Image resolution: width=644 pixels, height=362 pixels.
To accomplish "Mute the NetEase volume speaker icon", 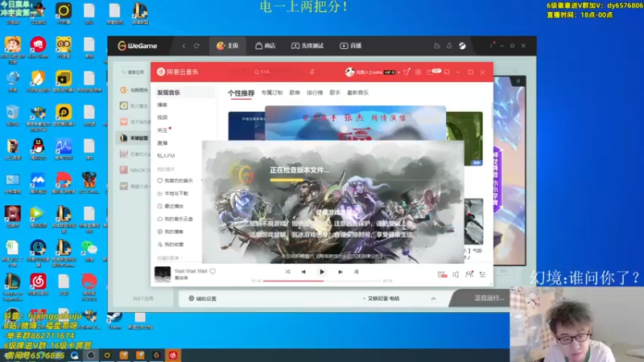I will click(456, 274).
